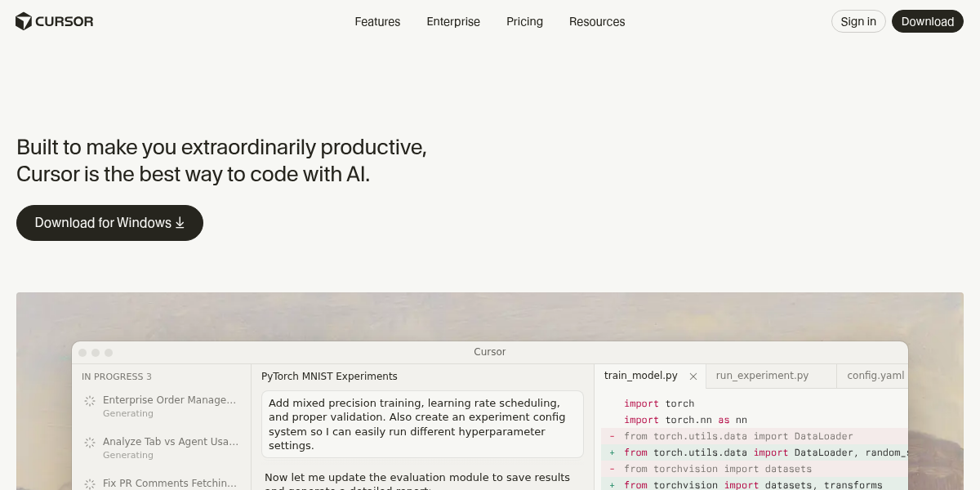Click the spinner icon beside Analyze Tab vs Agent
Image resolution: width=980 pixels, height=490 pixels.
click(90, 443)
